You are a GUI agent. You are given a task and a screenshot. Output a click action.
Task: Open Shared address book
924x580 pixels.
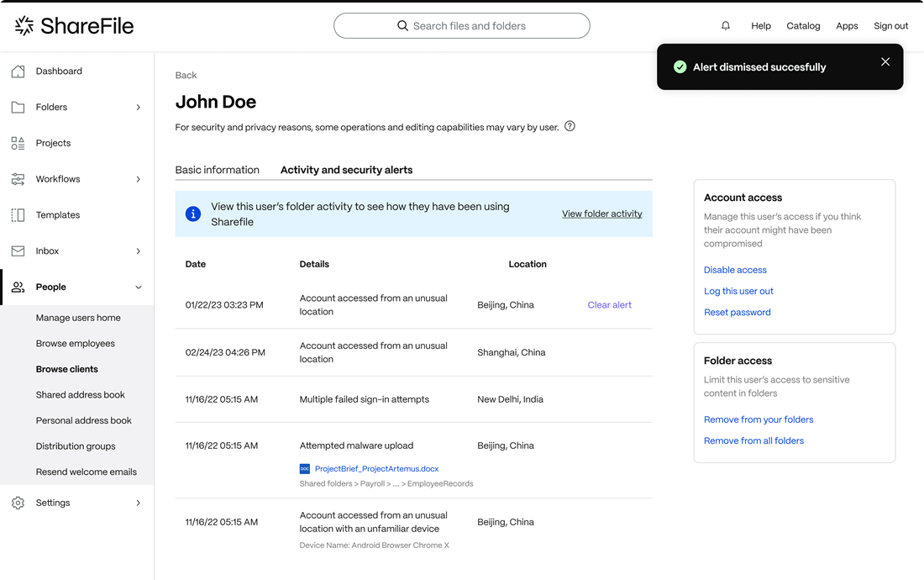pyautogui.click(x=80, y=395)
